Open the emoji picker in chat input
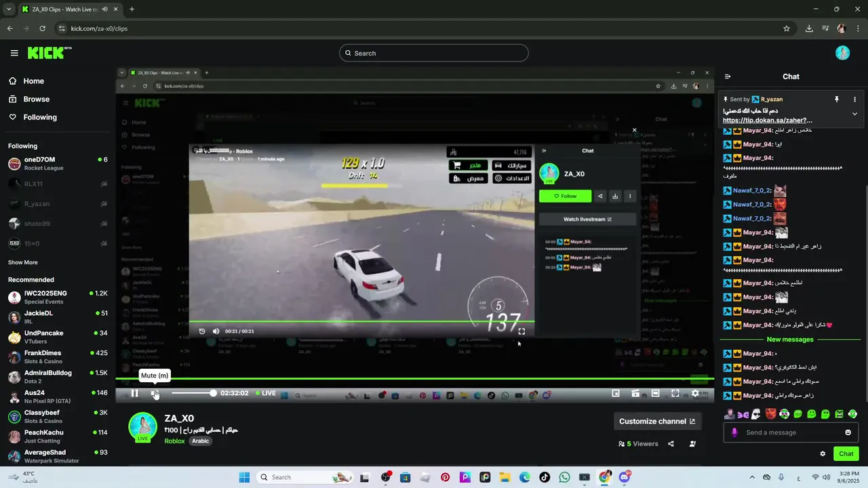Viewport: 868px width, 488px height. tap(848, 432)
